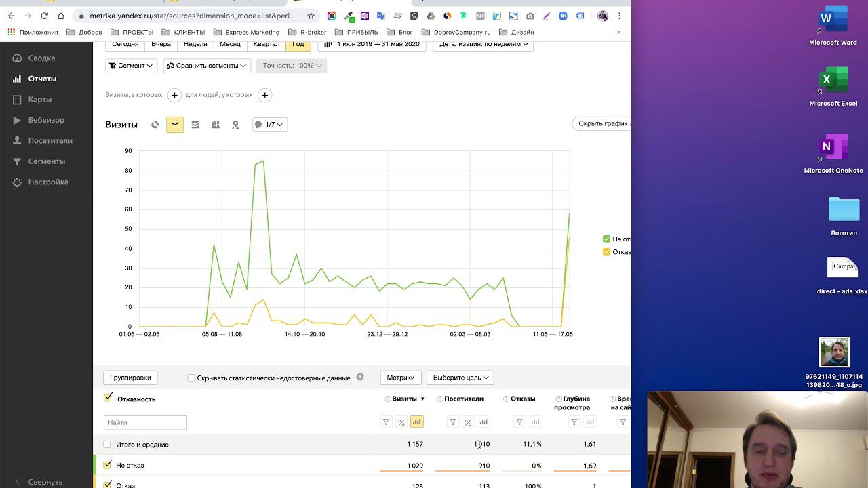Click the Найти search field
Viewport: 868px width, 488px height.
[145, 422]
